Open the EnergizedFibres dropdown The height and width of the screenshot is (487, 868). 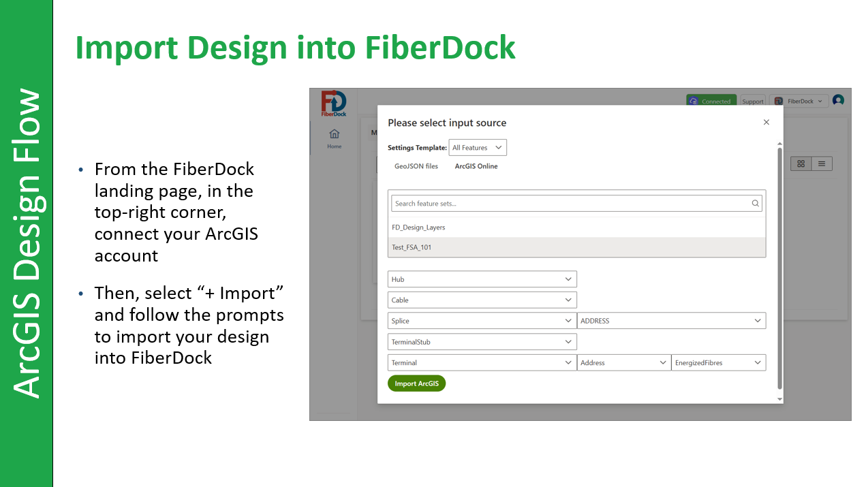[x=719, y=363]
